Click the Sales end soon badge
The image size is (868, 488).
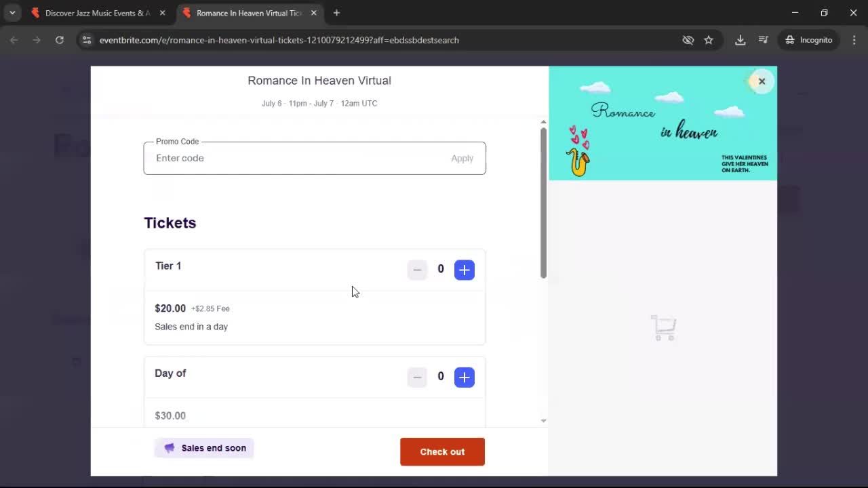click(x=204, y=448)
